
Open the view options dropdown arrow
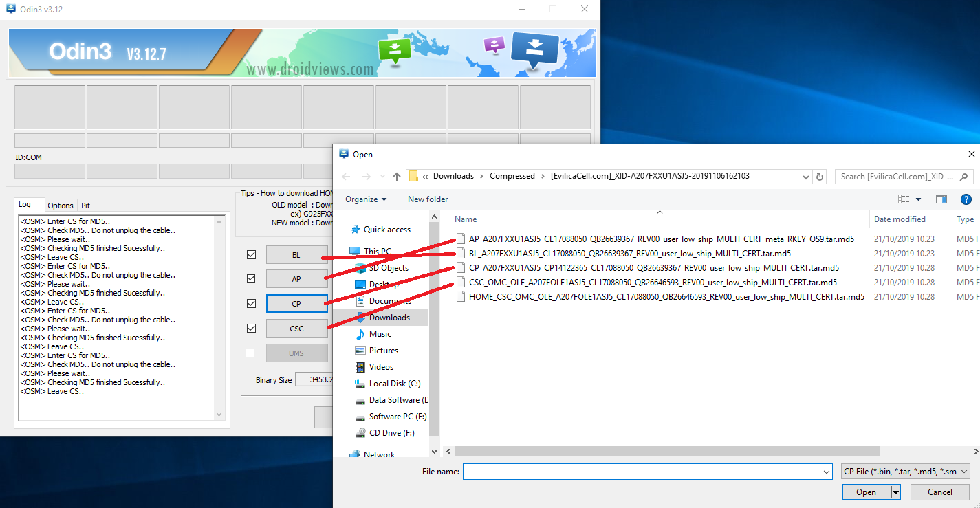pos(918,199)
